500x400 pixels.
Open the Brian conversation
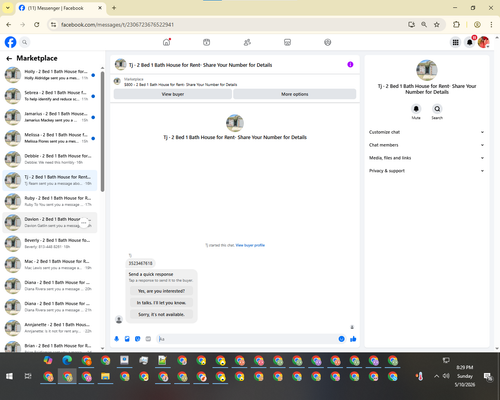pyautogui.click(x=50, y=346)
